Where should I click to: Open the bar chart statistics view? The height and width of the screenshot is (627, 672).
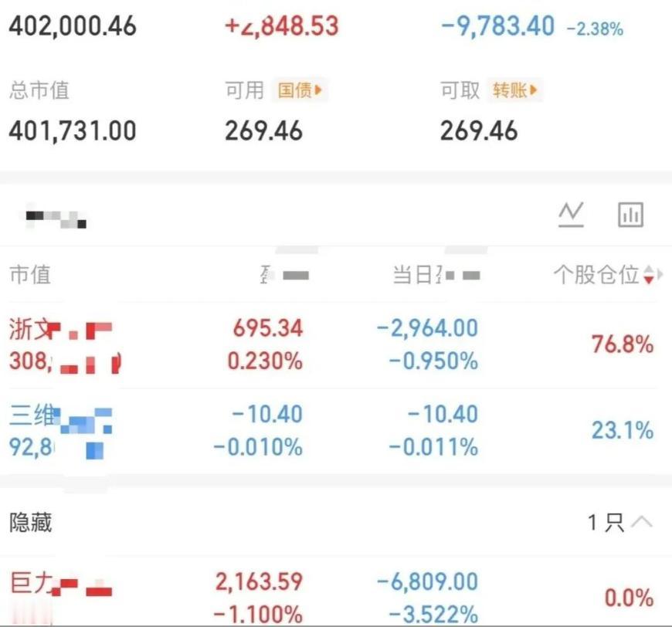[x=630, y=215]
